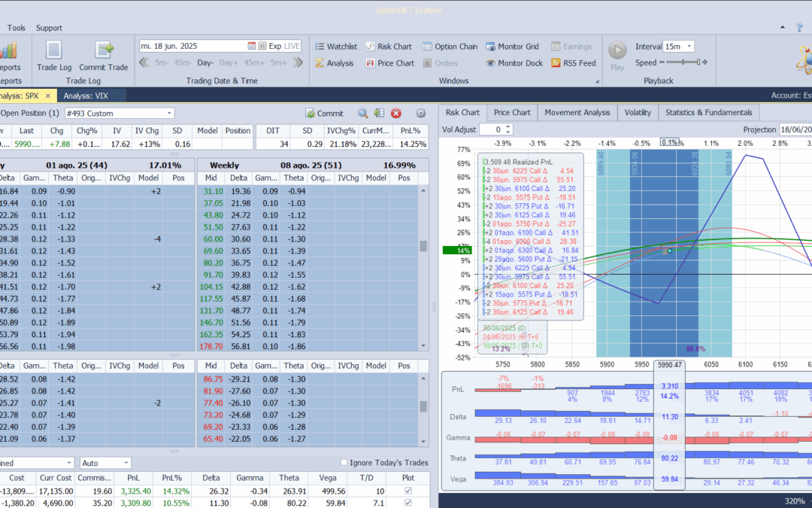Click the double-right forward arrow after 5m+
The image size is (812, 508).
pos(298,62)
